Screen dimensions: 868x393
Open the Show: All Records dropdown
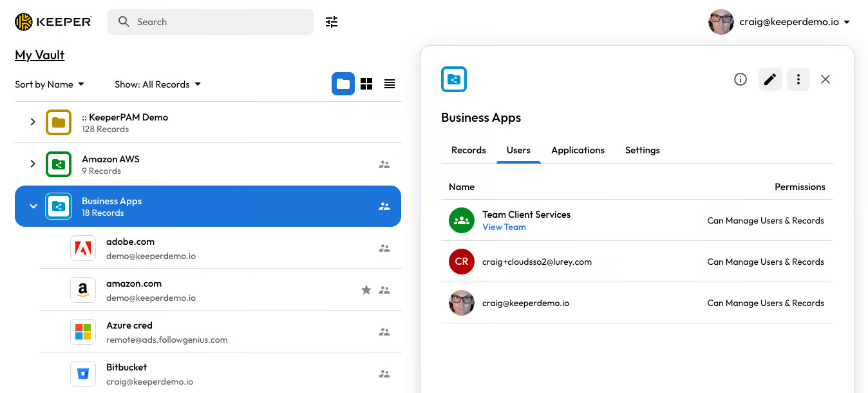158,84
